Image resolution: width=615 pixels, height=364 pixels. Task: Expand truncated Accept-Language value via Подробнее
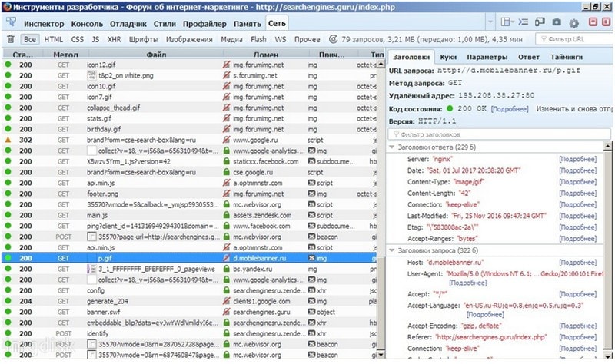pyautogui.click(x=484, y=314)
